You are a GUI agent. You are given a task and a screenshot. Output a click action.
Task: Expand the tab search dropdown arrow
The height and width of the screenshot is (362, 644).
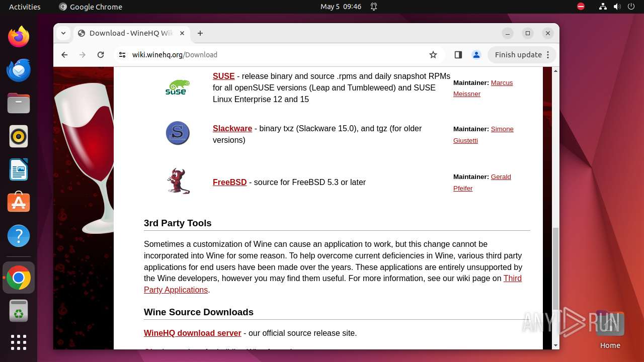[x=63, y=33]
